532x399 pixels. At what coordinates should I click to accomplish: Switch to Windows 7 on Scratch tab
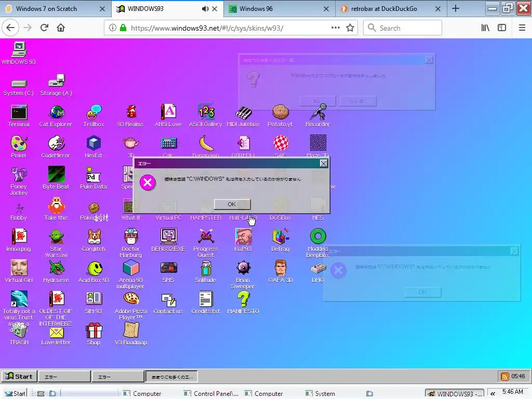(x=56, y=8)
